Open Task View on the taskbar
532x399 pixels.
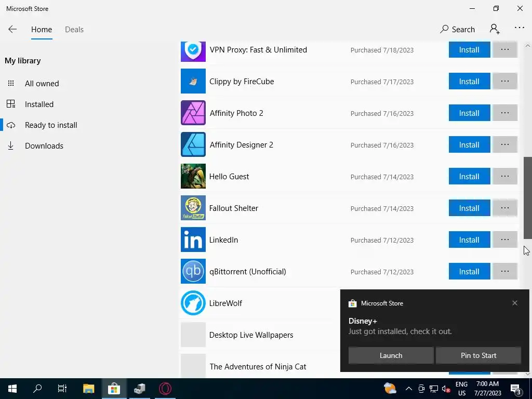[62, 389]
